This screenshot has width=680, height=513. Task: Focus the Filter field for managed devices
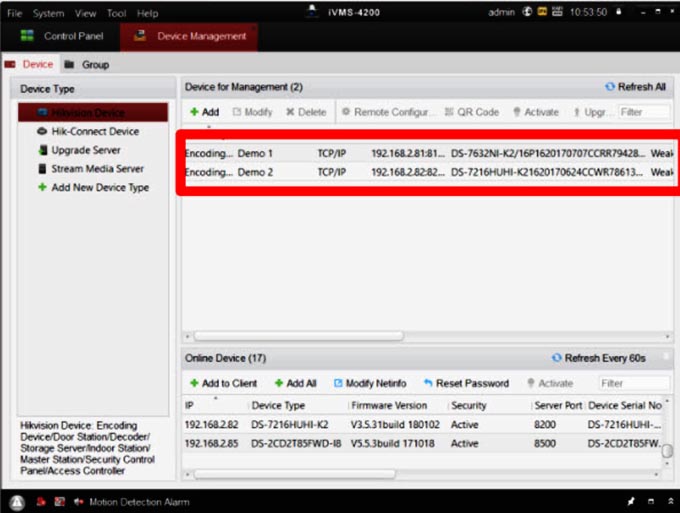tap(644, 112)
